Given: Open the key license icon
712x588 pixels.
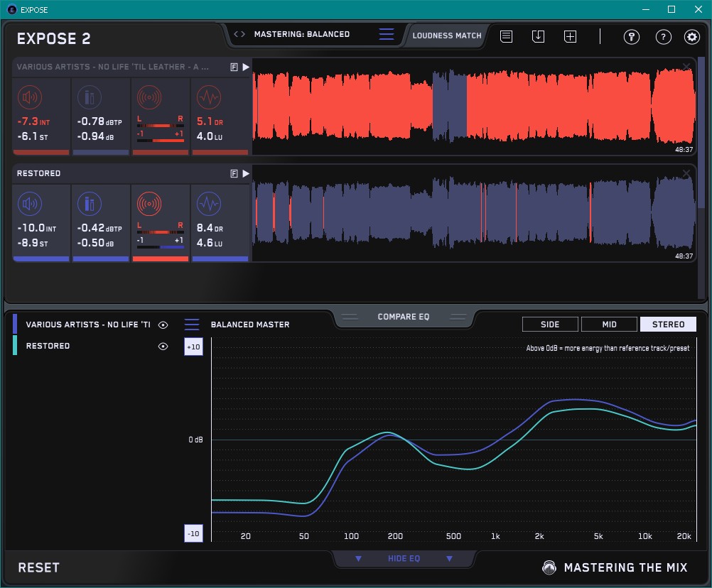Looking at the screenshot, I should coord(631,38).
